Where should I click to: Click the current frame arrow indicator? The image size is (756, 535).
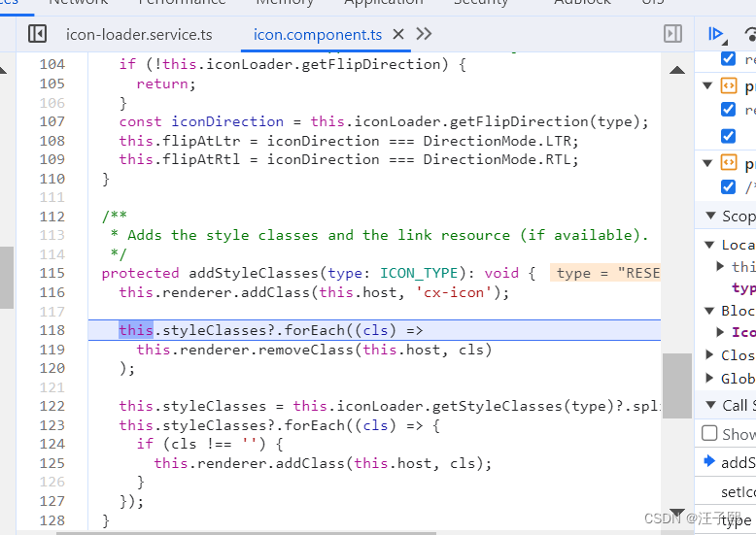point(708,461)
